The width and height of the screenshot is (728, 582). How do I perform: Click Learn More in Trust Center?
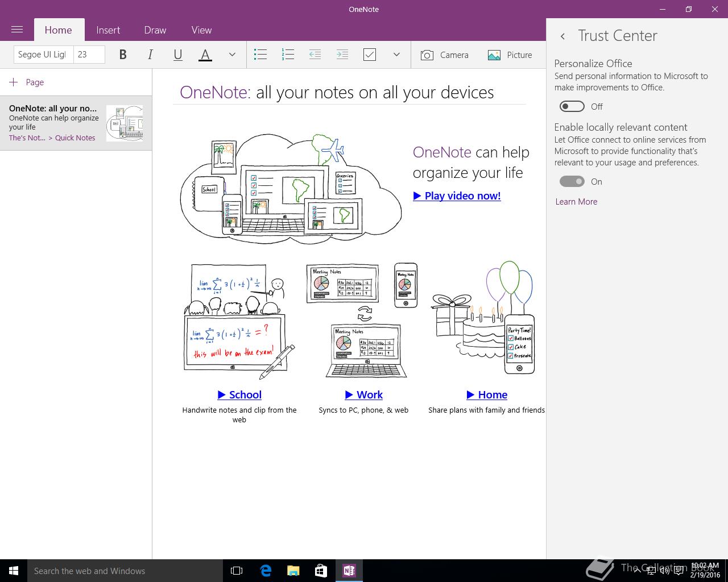[576, 202]
